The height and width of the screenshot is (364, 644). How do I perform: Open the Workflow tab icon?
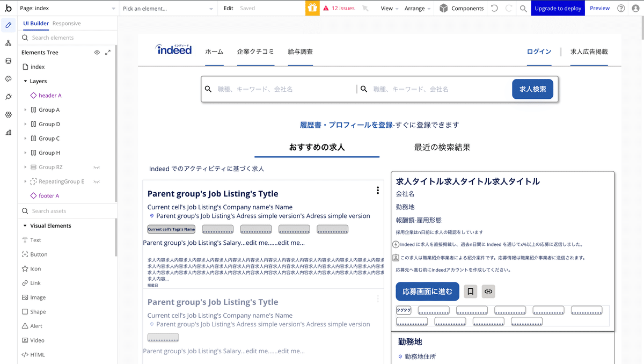8,43
